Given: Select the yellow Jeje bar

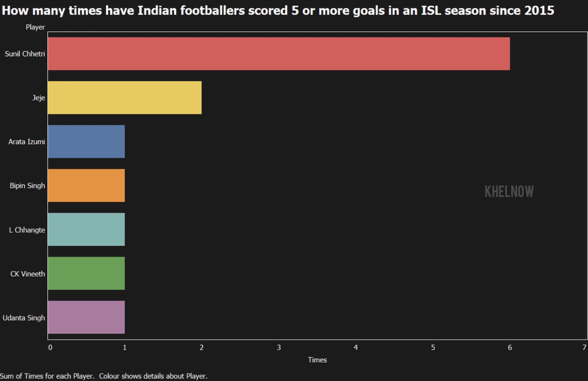Looking at the screenshot, I should coord(125,98).
